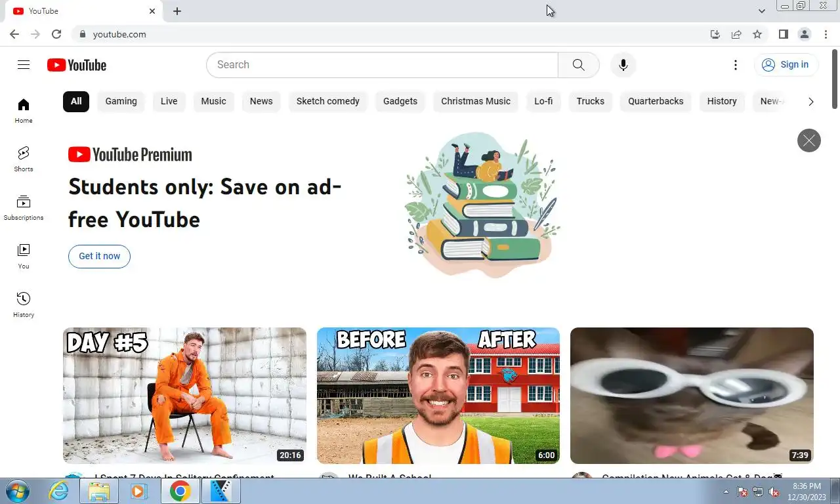The image size is (840, 504).
Task: Click the YouTube logo
Action: click(x=77, y=65)
